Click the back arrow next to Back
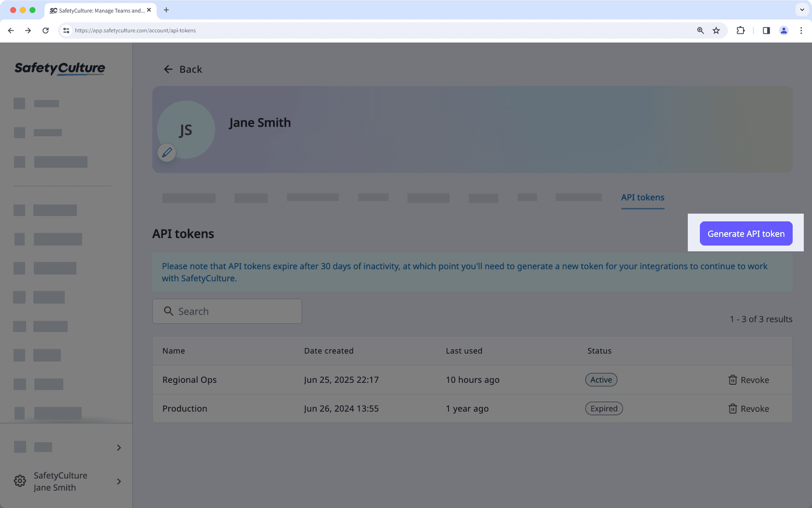Screen dimensions: 812x508 pos(168,69)
